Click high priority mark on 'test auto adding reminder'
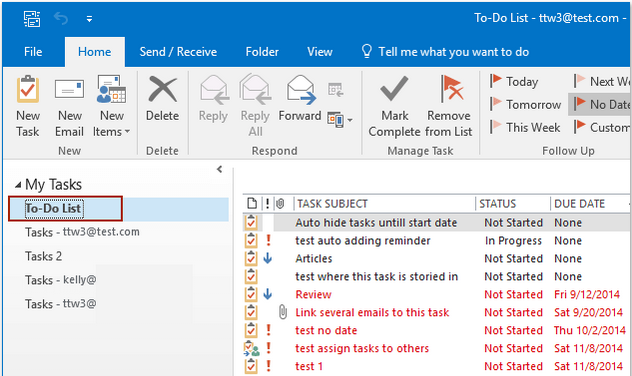632x376 pixels. coord(268,240)
